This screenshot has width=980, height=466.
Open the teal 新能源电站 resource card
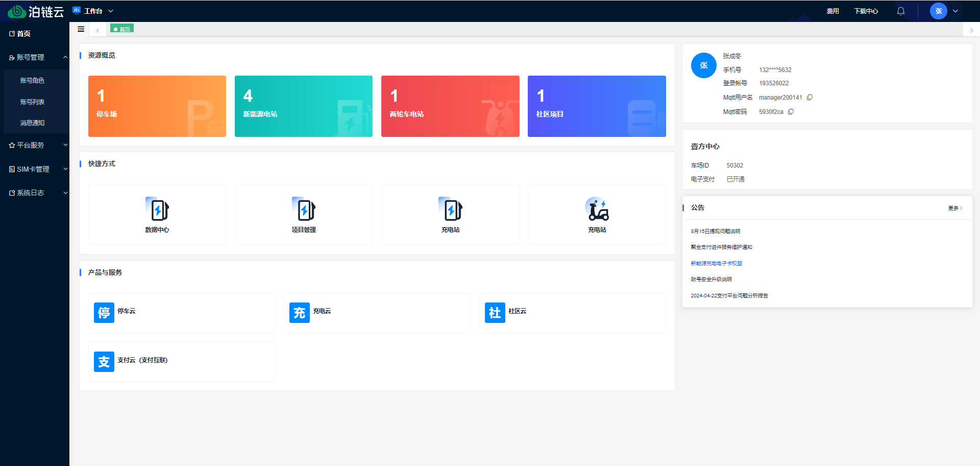pyautogui.click(x=304, y=106)
